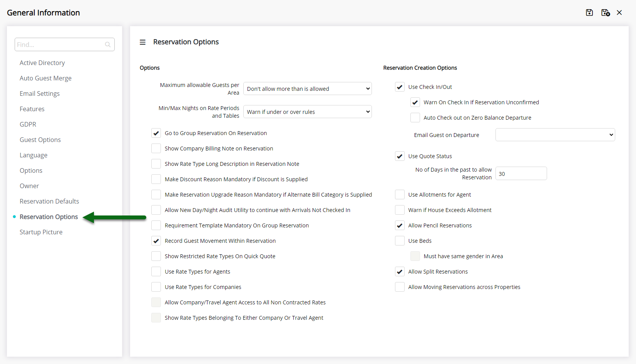Click the No of Days in past field
This screenshot has width=636, height=364.
pyautogui.click(x=521, y=174)
